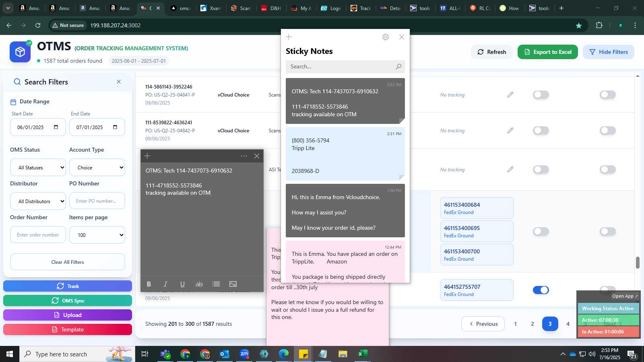Image resolution: width=644 pixels, height=362 pixels.
Task: Open Chrome three-dot menu
Action: pos(635,25)
